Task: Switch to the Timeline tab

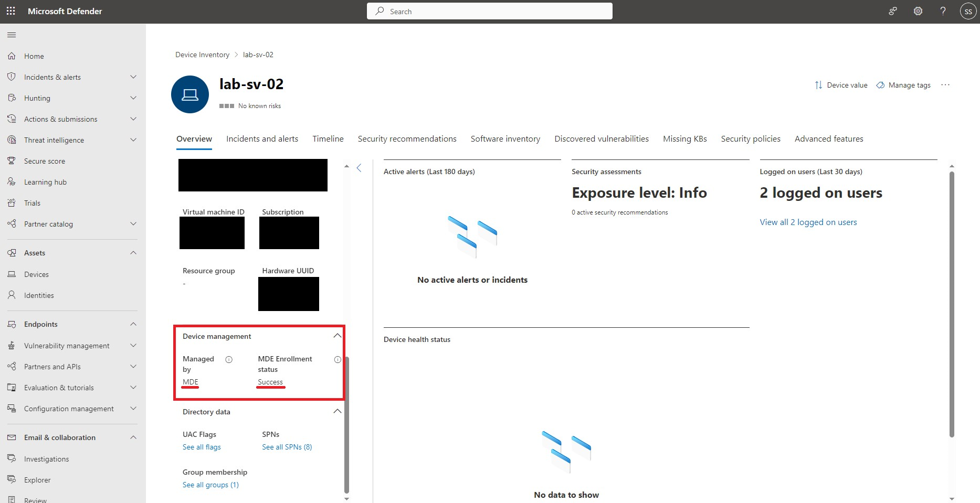Action: coord(328,139)
